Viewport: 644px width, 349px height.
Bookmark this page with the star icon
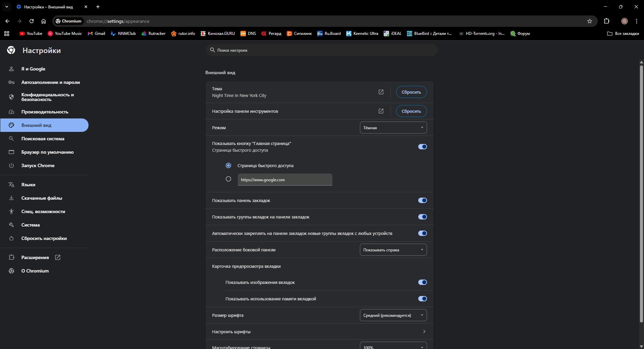[x=589, y=21]
